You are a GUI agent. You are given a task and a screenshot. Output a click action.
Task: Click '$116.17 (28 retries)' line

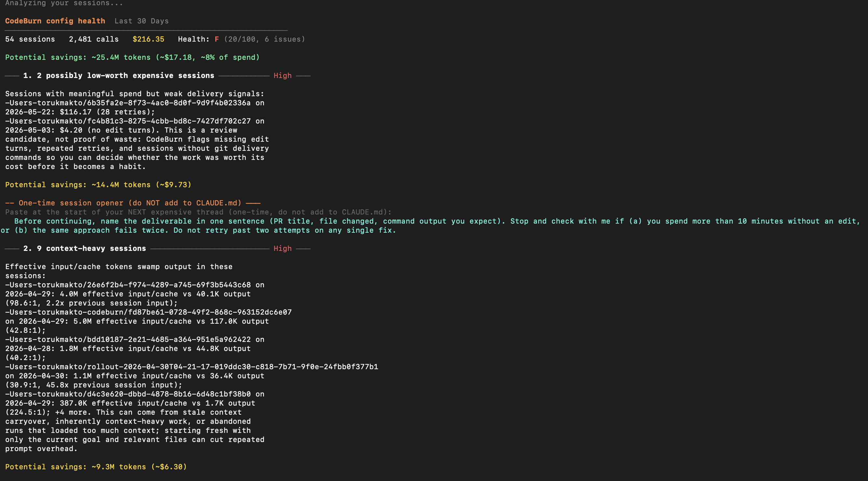click(x=107, y=112)
